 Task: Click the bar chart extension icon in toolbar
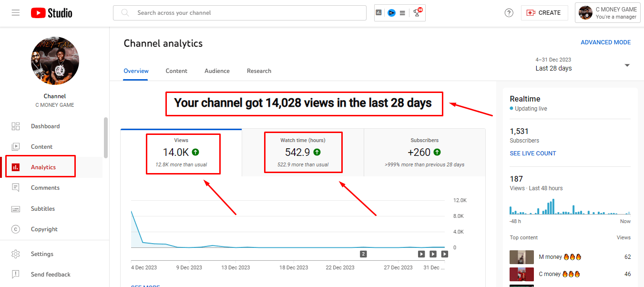coord(379,13)
